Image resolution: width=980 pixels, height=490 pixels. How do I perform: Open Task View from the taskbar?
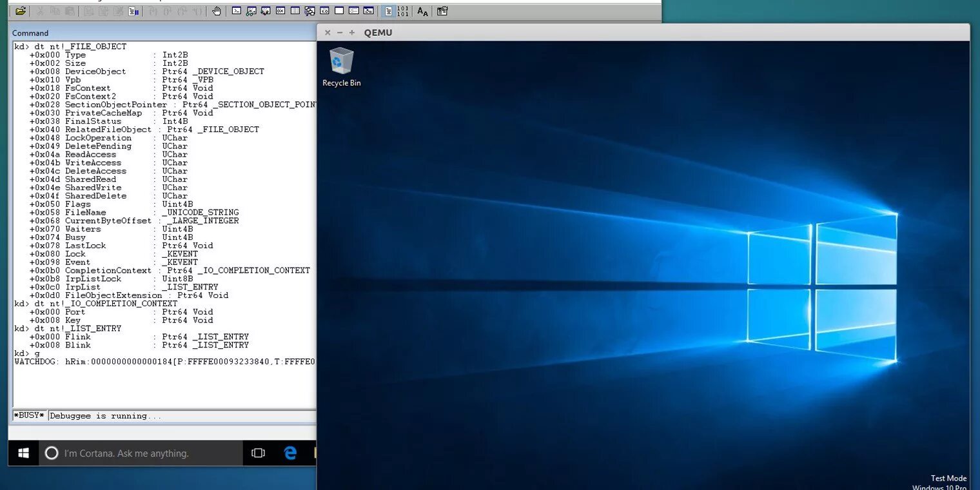pos(259,453)
